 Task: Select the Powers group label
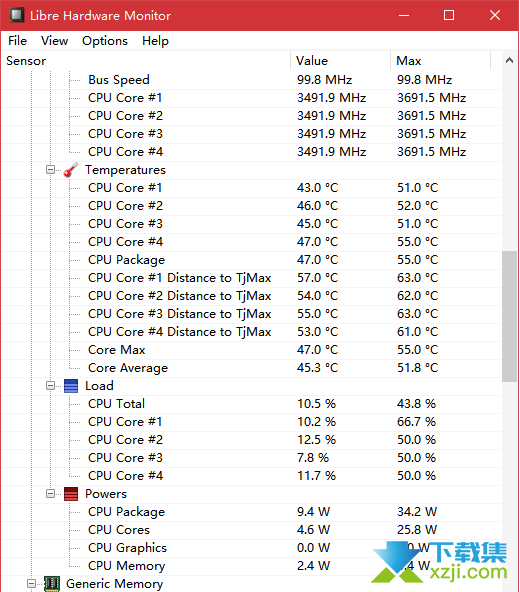106,494
